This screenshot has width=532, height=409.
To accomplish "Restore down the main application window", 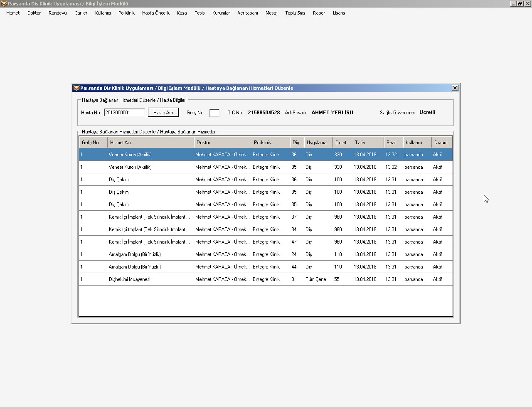I will (x=520, y=3).
